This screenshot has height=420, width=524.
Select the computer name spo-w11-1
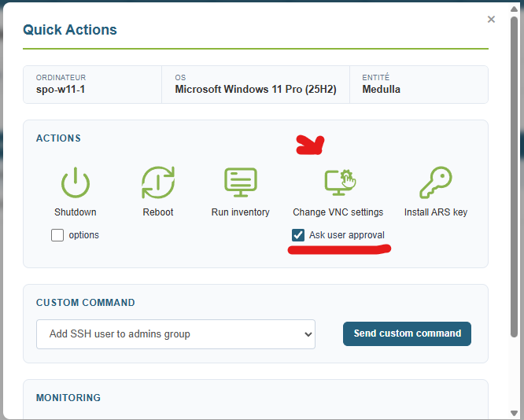coord(61,89)
